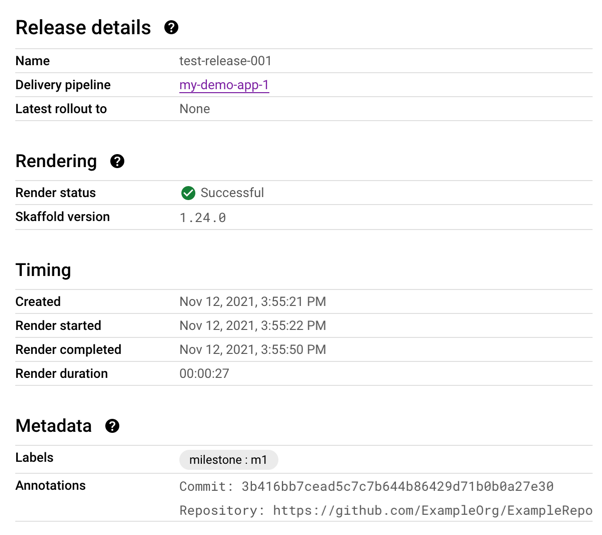
Task: Click the Render started timestamp value
Action: 252,326
